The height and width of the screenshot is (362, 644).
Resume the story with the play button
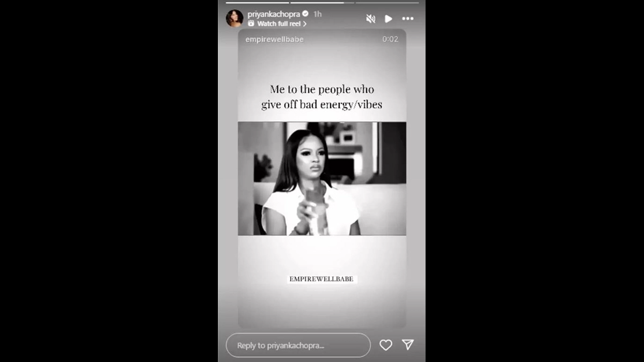tap(389, 19)
